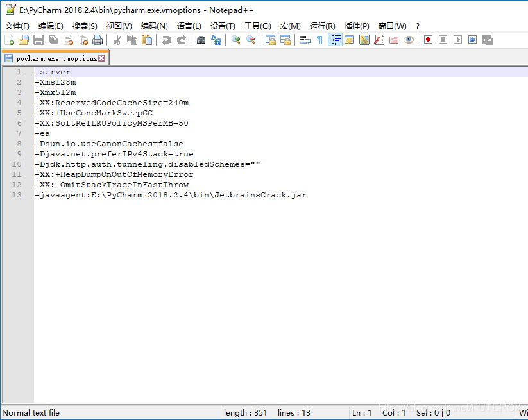Toggle synchronize vertical scrolling icon

[270, 40]
